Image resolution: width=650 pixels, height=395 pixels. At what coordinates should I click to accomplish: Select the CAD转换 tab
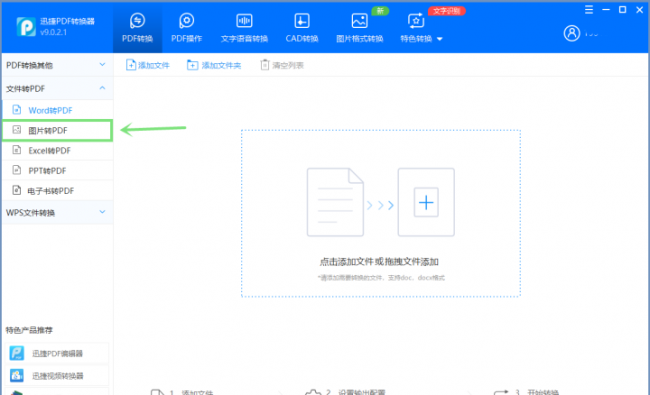click(302, 28)
